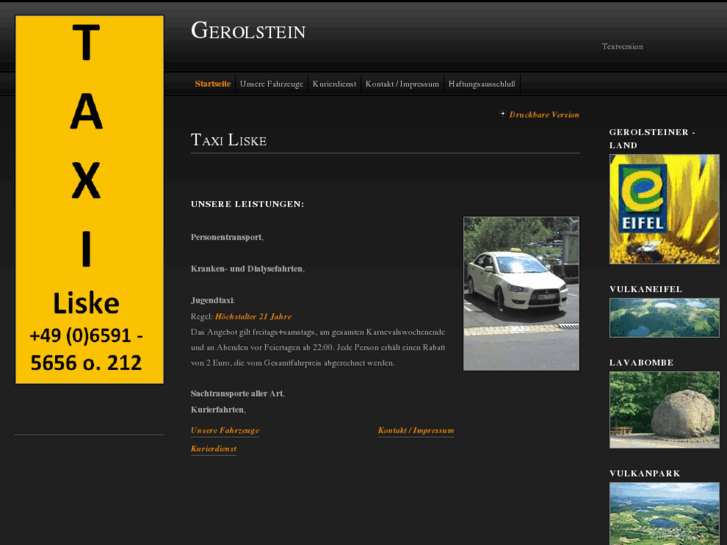Click the Vulkaneifel sidebar heading
The height and width of the screenshot is (545, 727).
645,289
